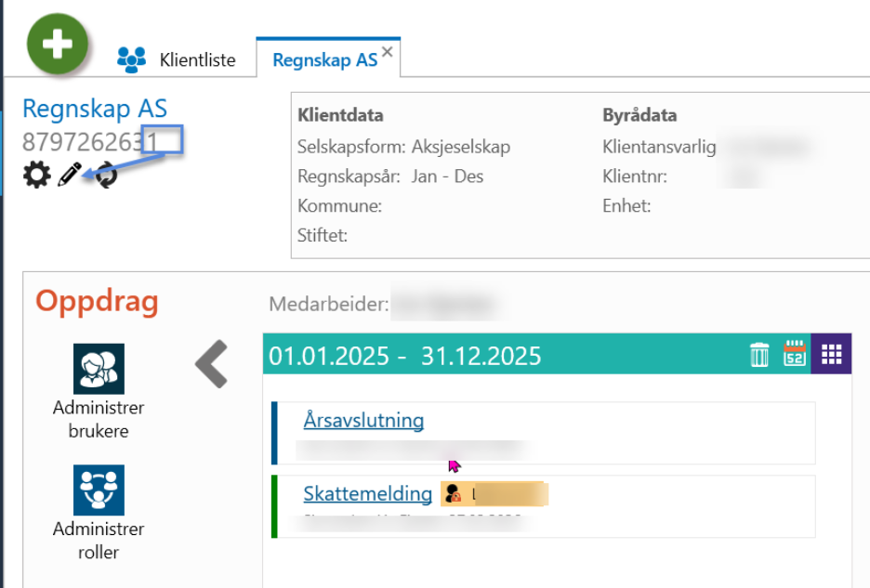Open the purple grid view icon
This screenshot has height=588, width=870.
(831, 354)
